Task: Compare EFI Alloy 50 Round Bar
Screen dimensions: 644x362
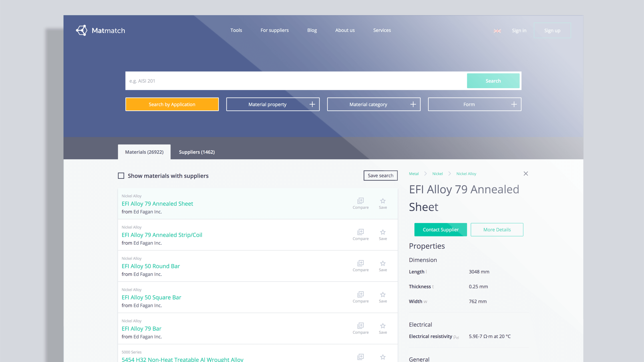Action: [x=360, y=266]
